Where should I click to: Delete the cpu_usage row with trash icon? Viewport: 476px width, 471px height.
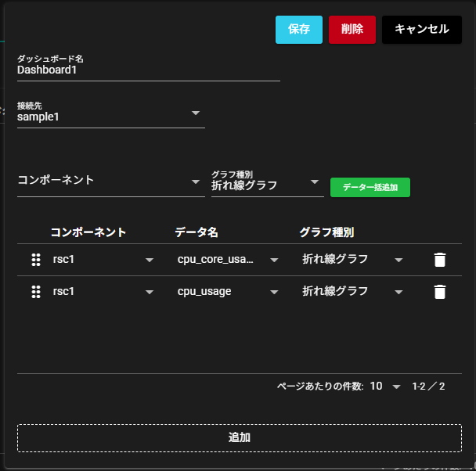(x=440, y=292)
